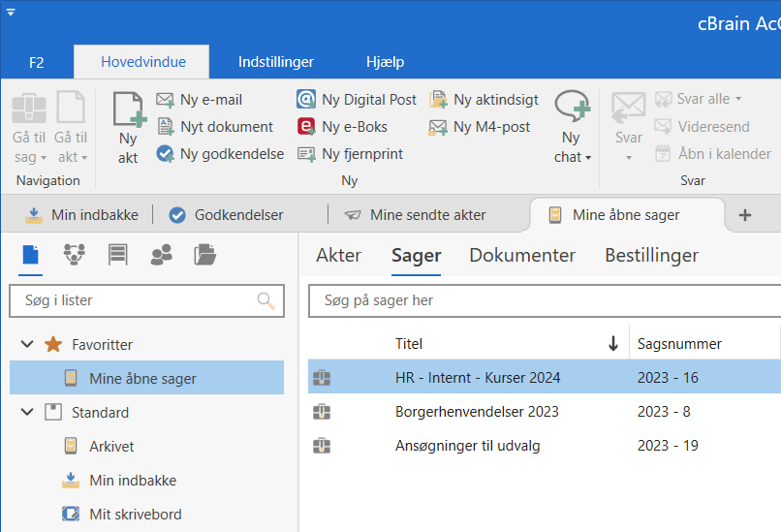Click Ny aktindsigt icon

click(x=438, y=100)
